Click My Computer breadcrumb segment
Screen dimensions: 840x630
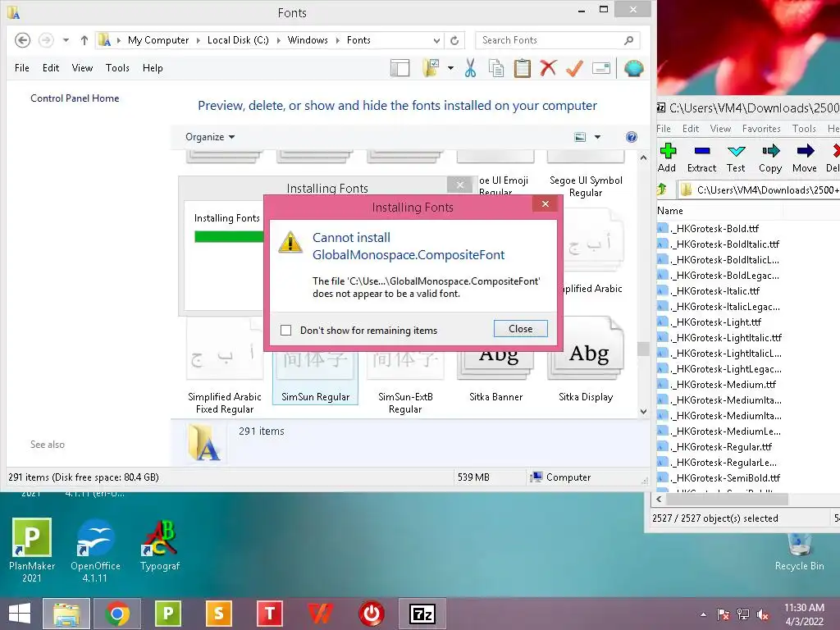tap(158, 40)
